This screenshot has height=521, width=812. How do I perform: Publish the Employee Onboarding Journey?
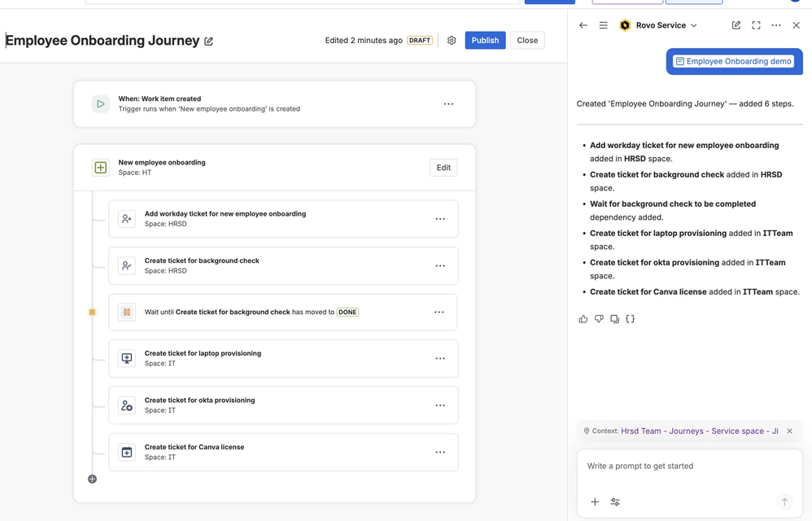pyautogui.click(x=485, y=41)
